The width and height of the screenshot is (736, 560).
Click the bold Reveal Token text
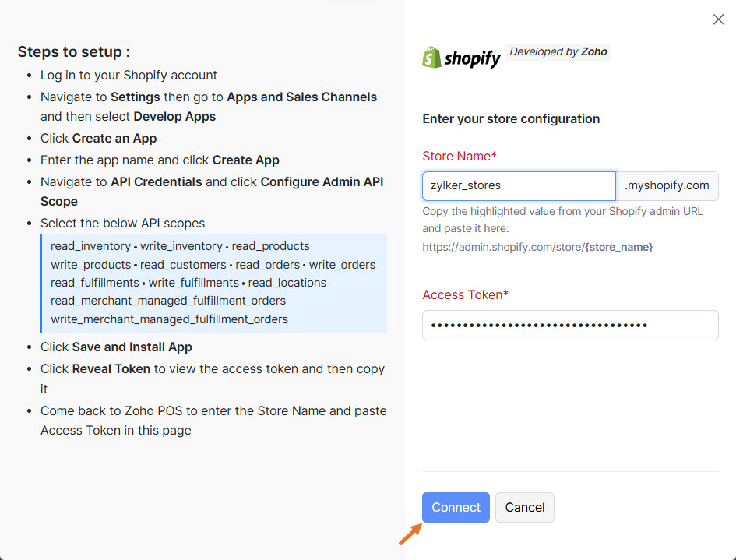tap(111, 368)
